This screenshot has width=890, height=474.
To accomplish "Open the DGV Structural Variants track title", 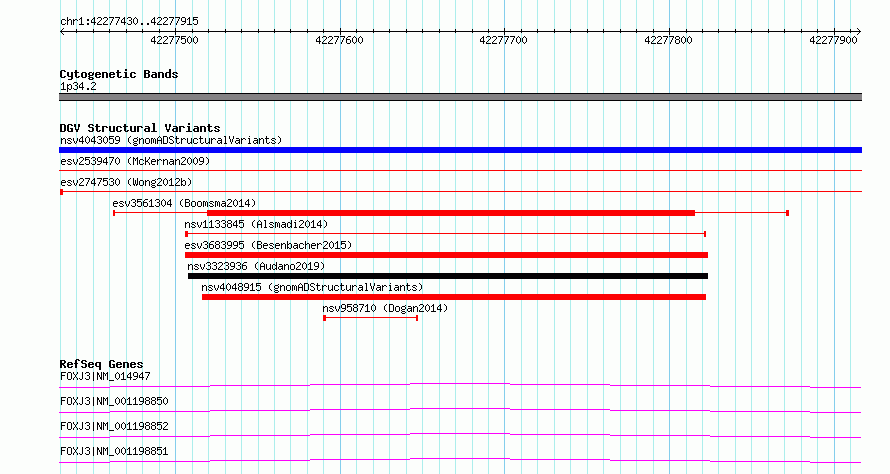I will point(140,128).
